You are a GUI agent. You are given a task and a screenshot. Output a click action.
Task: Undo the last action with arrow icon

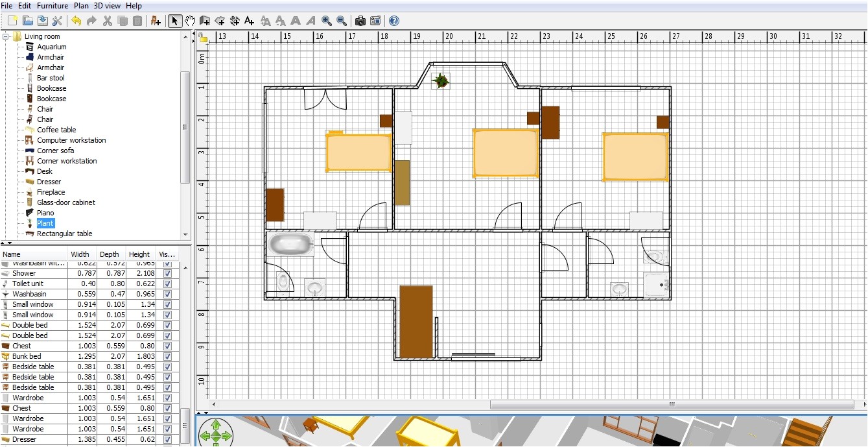tap(76, 21)
